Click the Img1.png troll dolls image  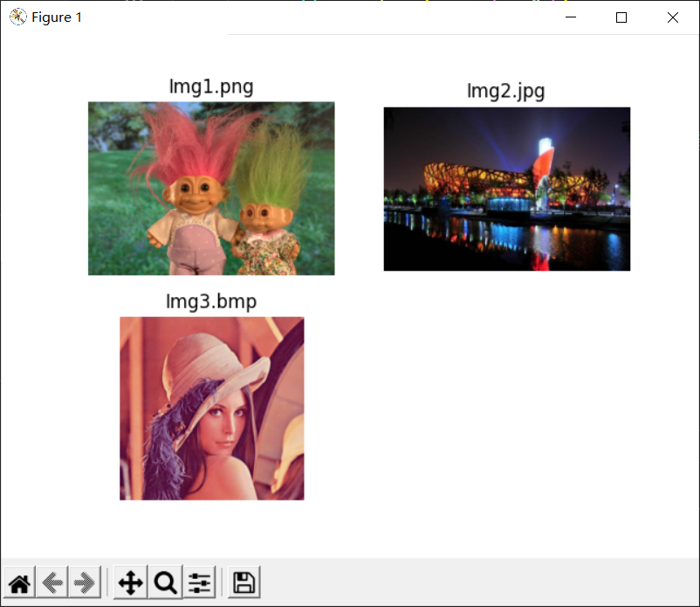tap(211, 188)
